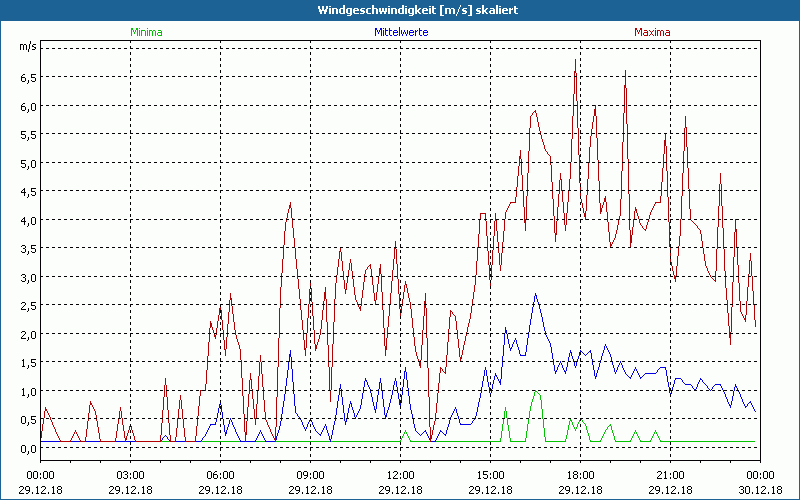Click the 15:00 time axis label
The height and width of the screenshot is (500, 800).
[x=490, y=475]
